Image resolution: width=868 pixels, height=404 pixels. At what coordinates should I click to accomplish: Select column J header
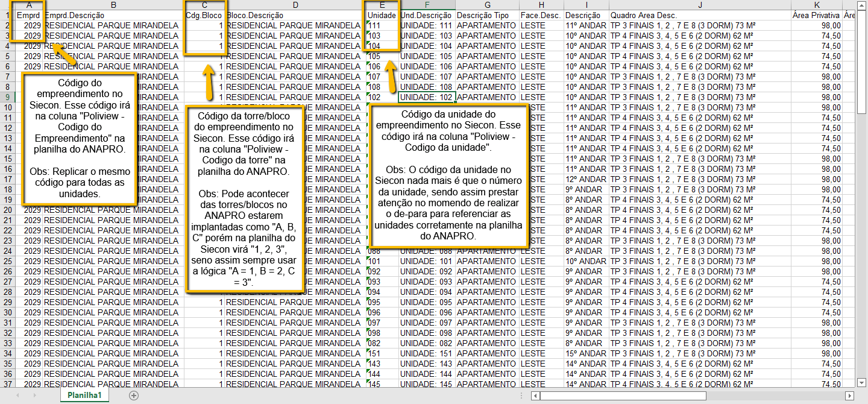click(699, 5)
